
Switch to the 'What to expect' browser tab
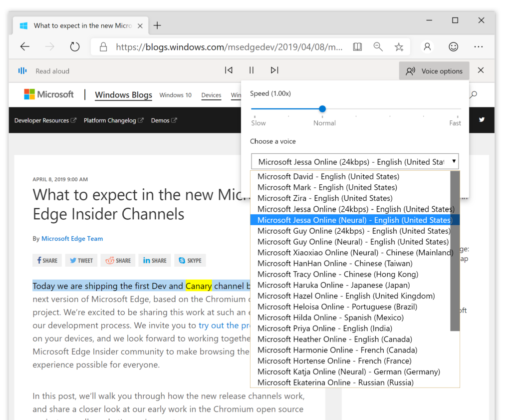(x=80, y=25)
